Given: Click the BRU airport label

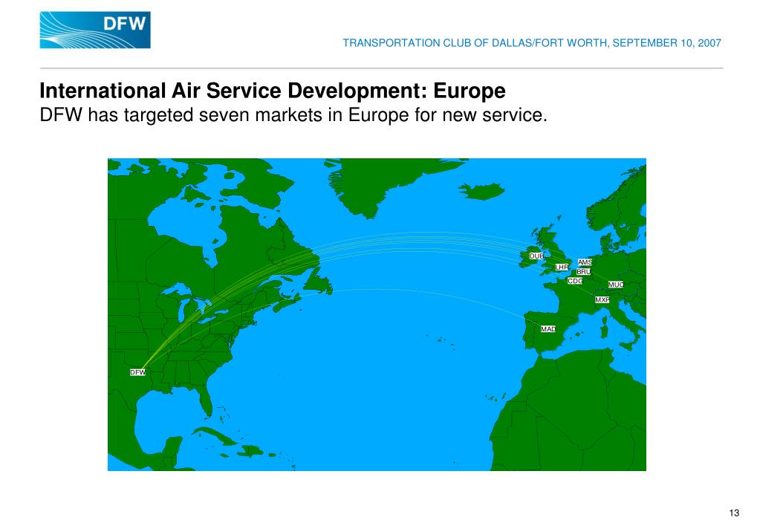Looking at the screenshot, I should [583, 272].
